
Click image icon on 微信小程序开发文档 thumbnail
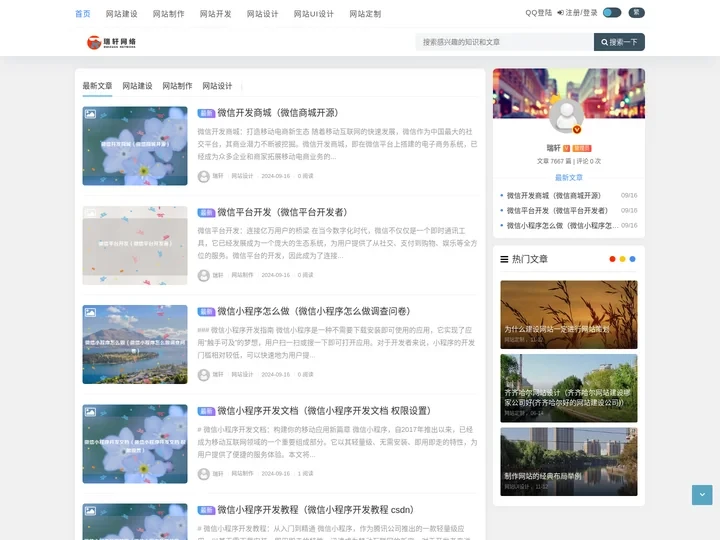click(90, 411)
